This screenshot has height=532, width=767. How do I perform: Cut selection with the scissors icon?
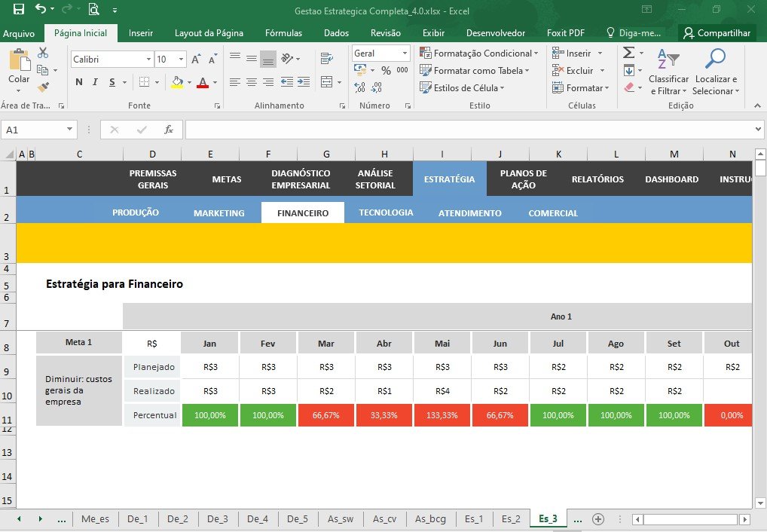point(43,53)
